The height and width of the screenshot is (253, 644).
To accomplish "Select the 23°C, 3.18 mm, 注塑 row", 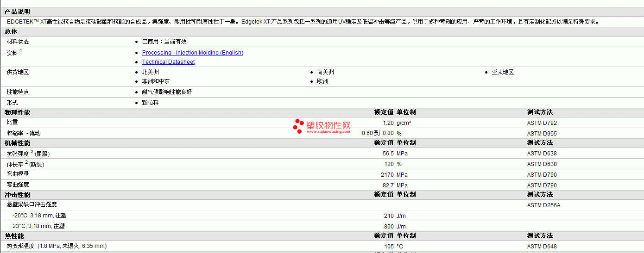I will [39, 226].
